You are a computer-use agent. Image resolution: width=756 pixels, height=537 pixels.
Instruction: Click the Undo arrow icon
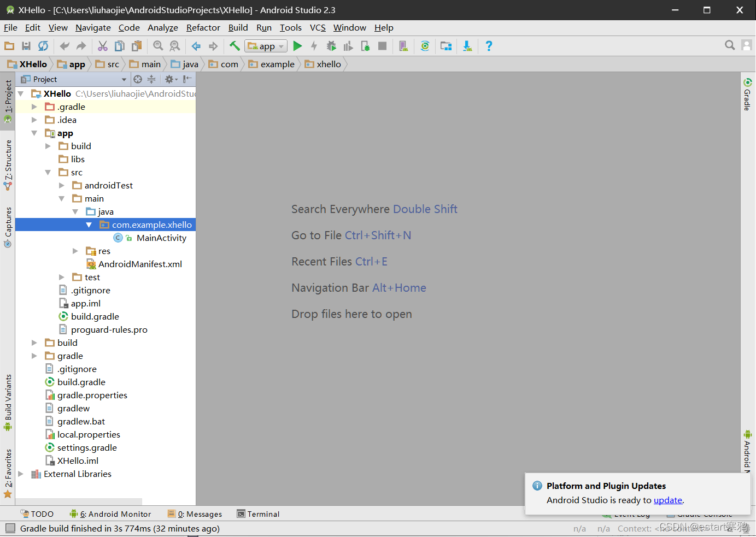point(65,46)
